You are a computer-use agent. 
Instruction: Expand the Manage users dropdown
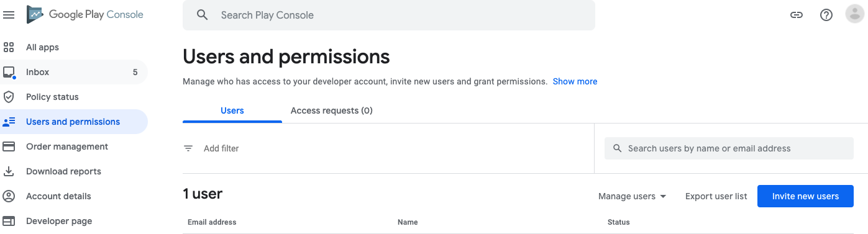[633, 196]
